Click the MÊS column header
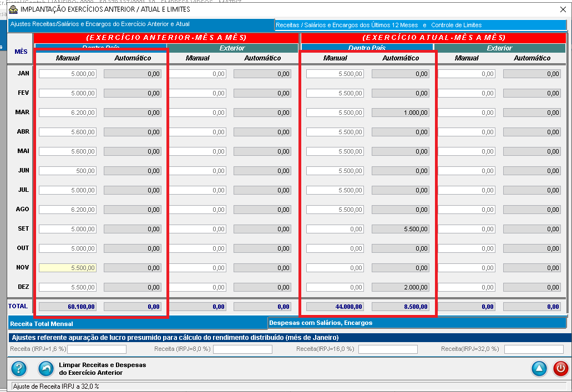Screen dimensions: 572x392 point(21,52)
